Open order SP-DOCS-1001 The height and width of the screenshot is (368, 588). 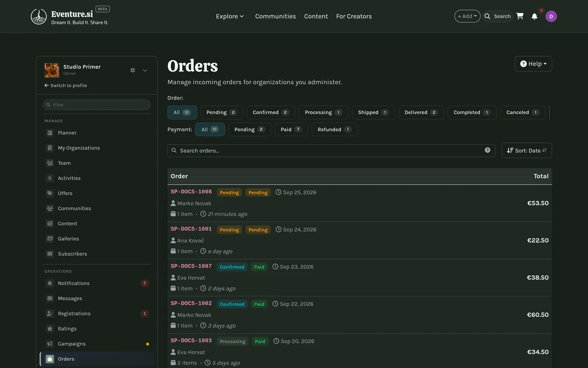click(x=191, y=229)
